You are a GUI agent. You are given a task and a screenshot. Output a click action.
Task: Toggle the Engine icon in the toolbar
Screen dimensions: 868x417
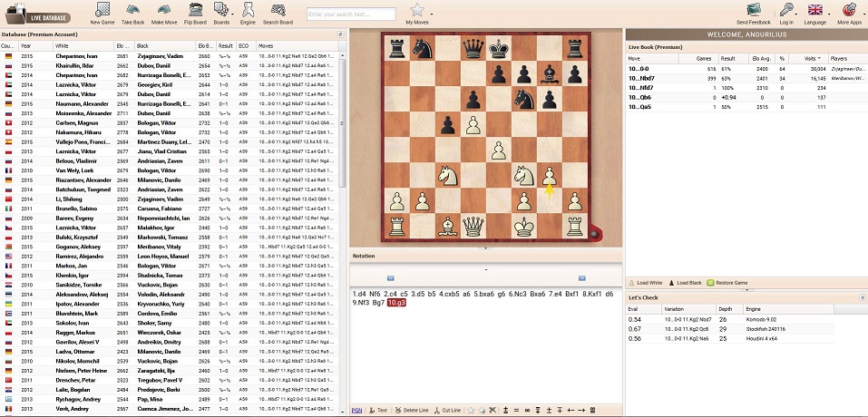click(x=248, y=9)
